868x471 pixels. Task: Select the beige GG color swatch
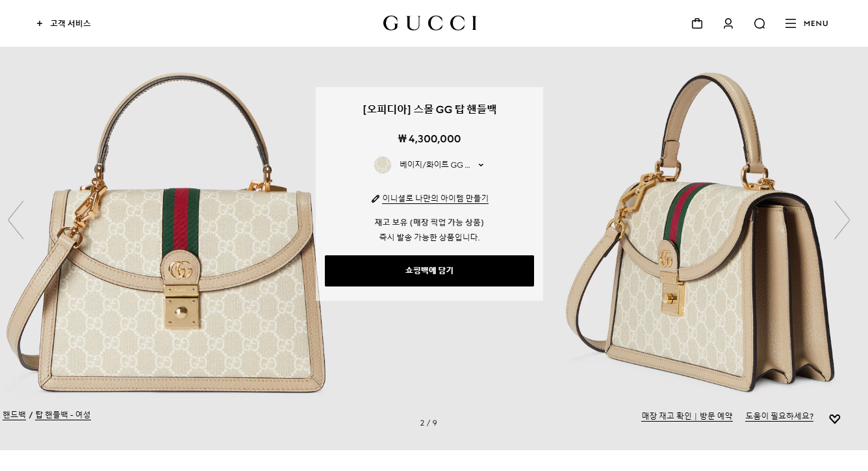coord(383,165)
